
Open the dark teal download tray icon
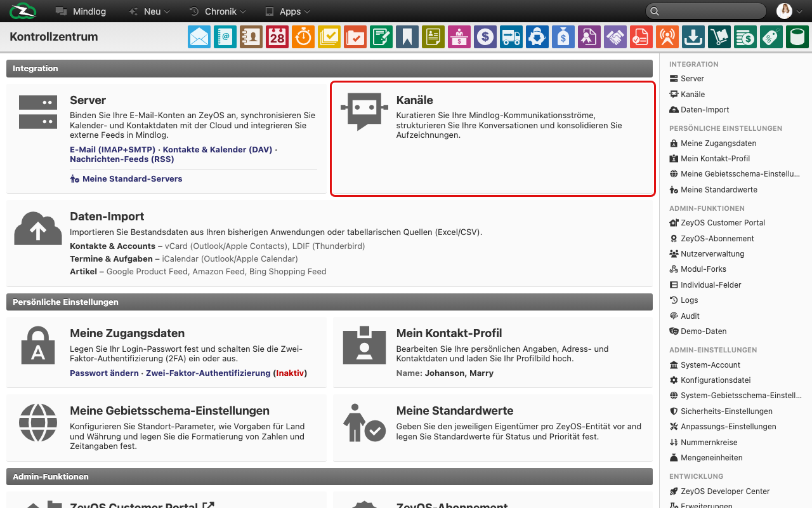point(693,37)
